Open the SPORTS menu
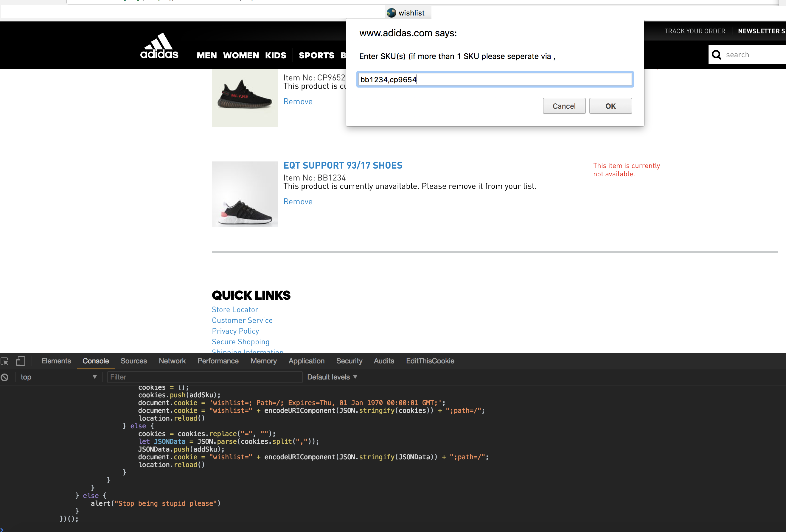The height and width of the screenshot is (532, 786). click(x=316, y=55)
